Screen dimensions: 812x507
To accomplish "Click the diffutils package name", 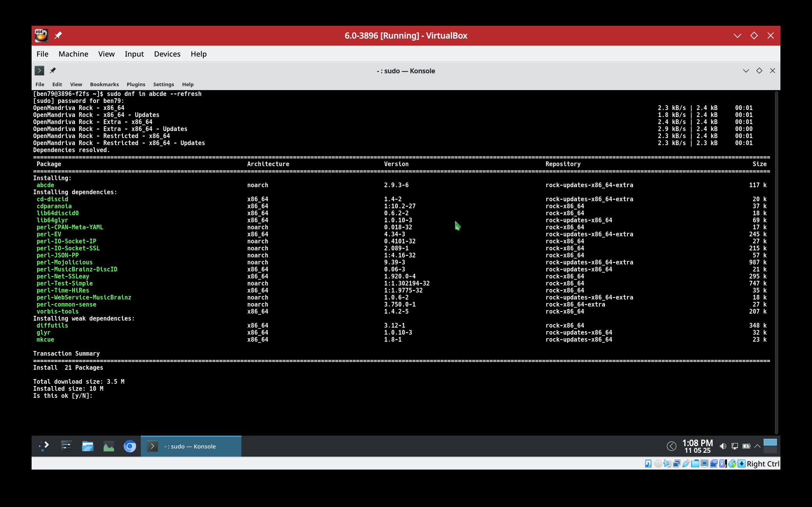I will point(52,326).
